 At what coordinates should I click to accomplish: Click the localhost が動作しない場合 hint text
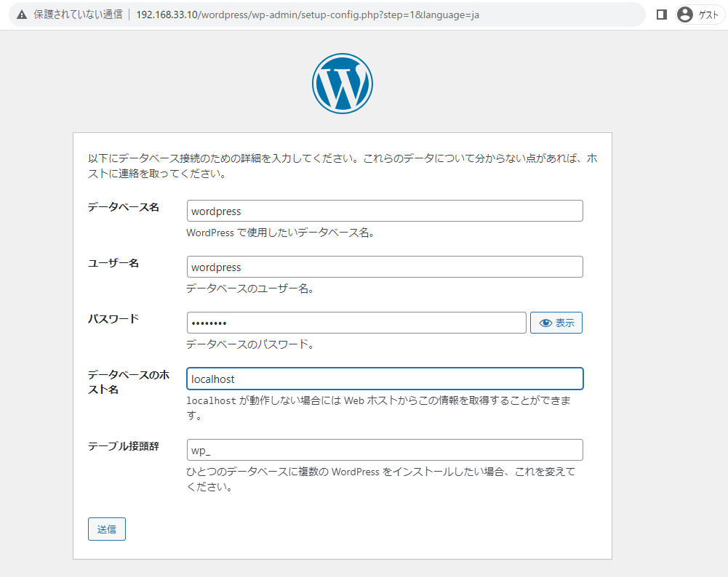coord(379,408)
